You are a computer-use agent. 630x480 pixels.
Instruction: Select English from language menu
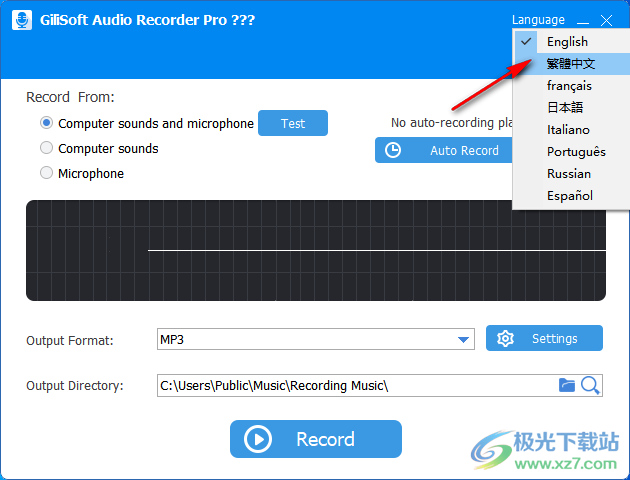pos(571,42)
